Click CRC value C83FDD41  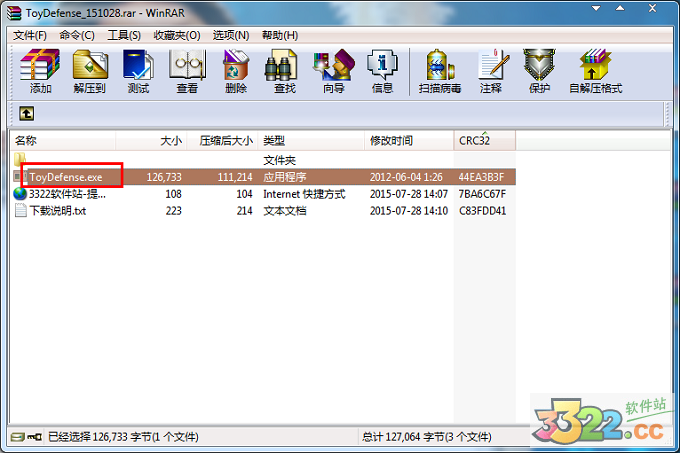click(x=483, y=211)
